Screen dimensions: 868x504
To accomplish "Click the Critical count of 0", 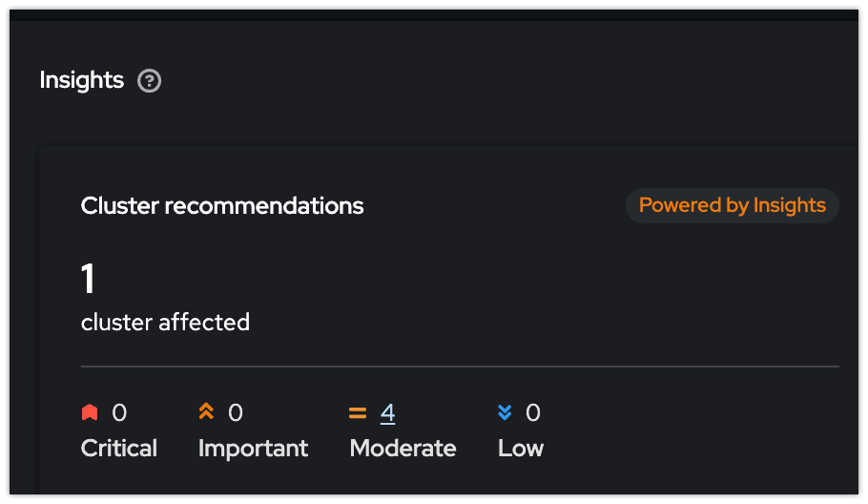I will 119,412.
